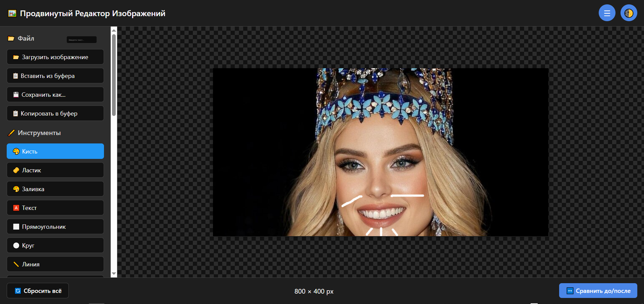Click the red A icon on Текст
The width and height of the screenshot is (644, 304).
tap(16, 208)
